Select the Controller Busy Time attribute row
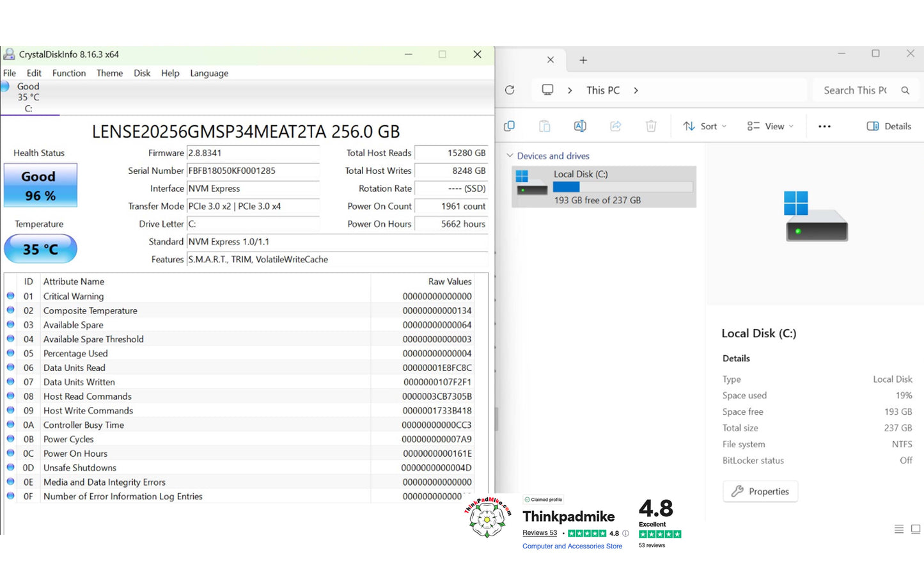The width and height of the screenshot is (924, 581). tap(240, 425)
